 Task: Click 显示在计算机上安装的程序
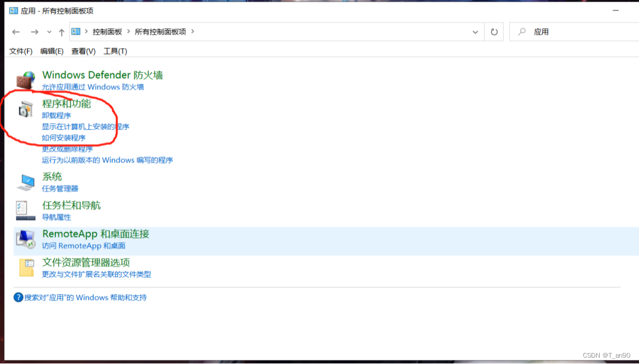[86, 127]
